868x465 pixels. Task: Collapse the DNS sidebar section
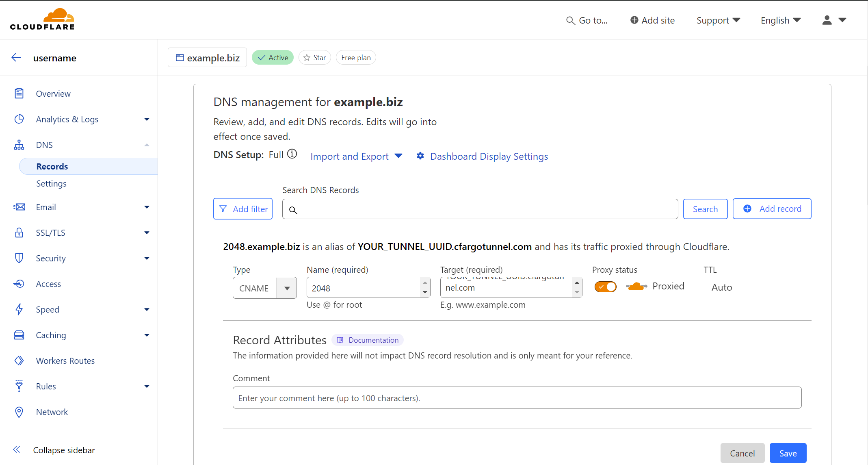[147, 145]
